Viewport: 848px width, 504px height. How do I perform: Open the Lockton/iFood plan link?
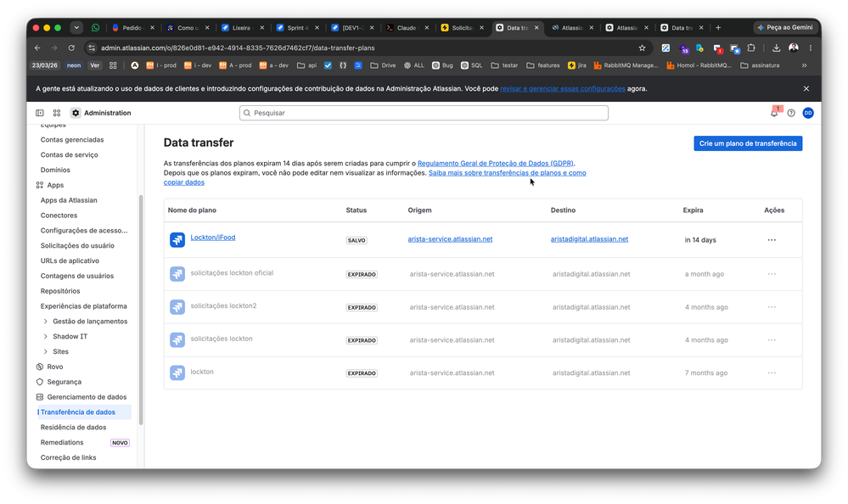[212, 238]
